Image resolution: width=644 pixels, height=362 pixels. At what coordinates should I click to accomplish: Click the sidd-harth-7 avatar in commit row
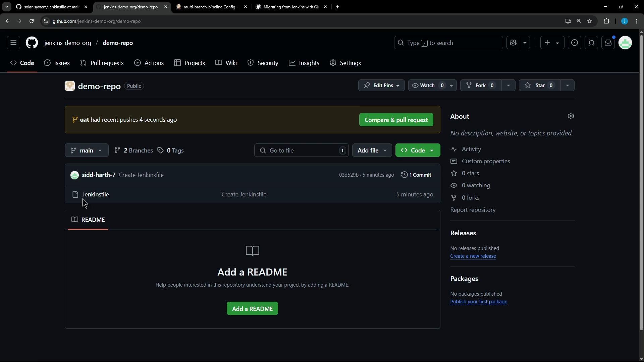click(74, 175)
